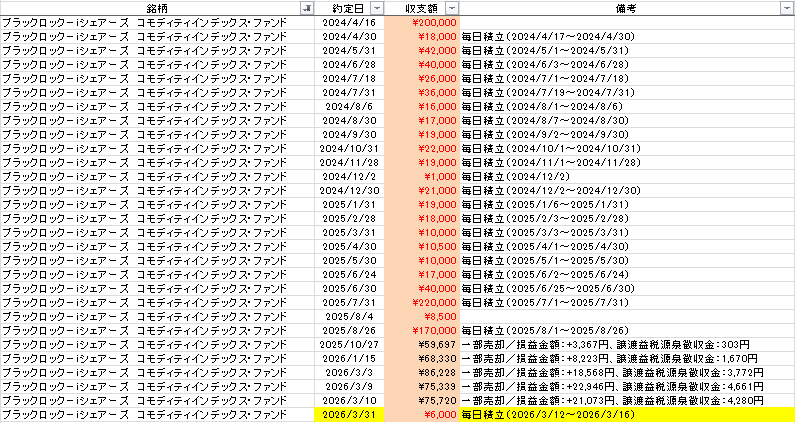Select the amount cell ¥59,697

(421, 345)
